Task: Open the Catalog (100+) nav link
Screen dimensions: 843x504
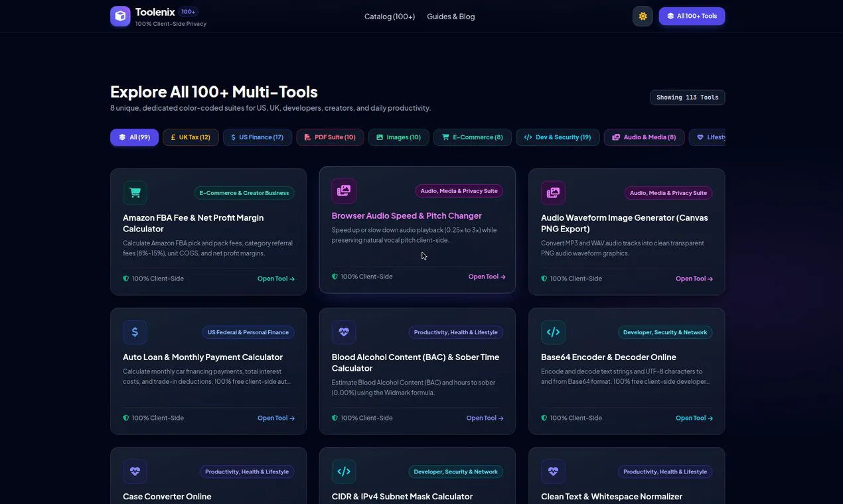Action: click(x=390, y=17)
